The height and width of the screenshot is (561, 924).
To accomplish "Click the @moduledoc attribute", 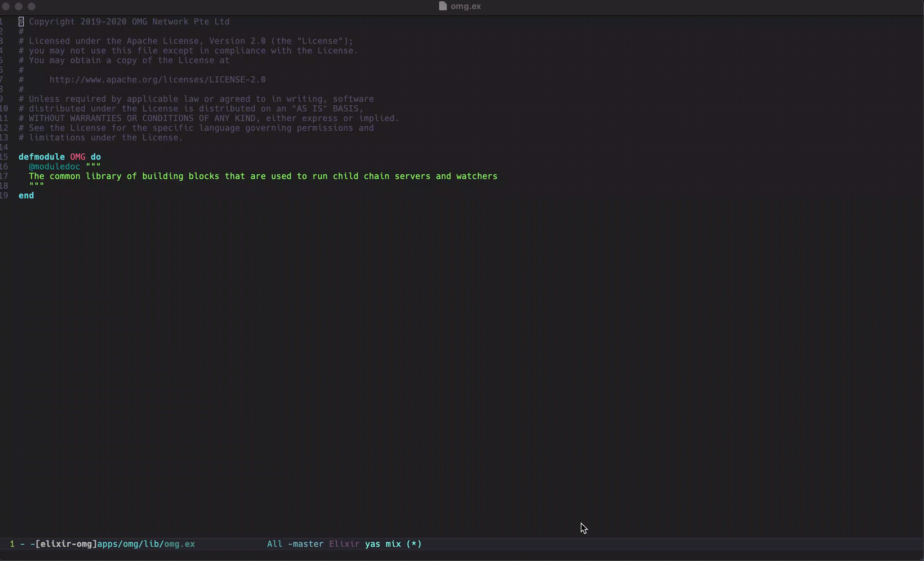I will (x=54, y=166).
